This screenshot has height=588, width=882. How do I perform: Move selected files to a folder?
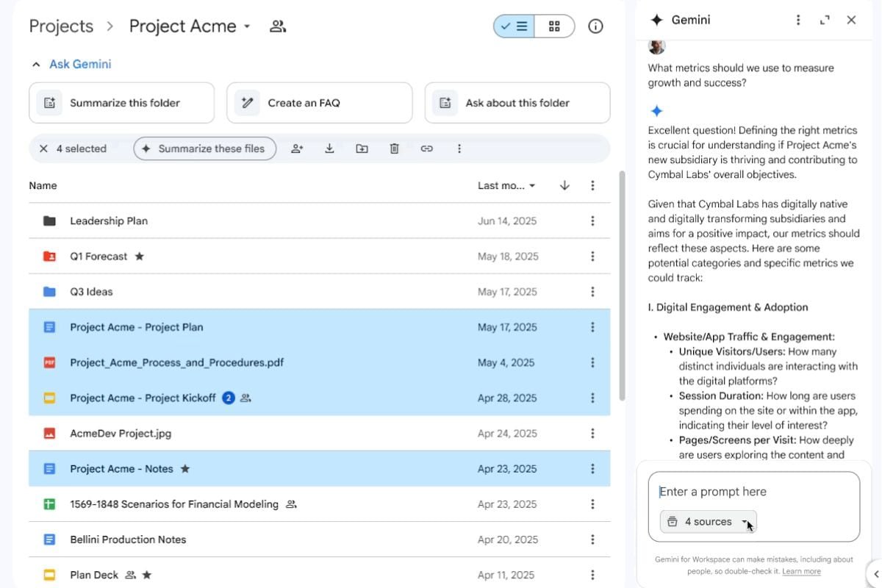[362, 148]
